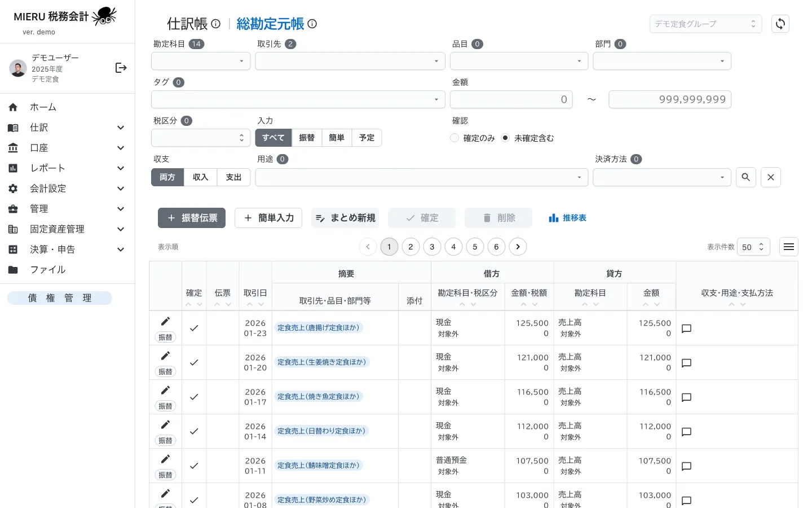Click the magnifier search icon button

[745, 177]
